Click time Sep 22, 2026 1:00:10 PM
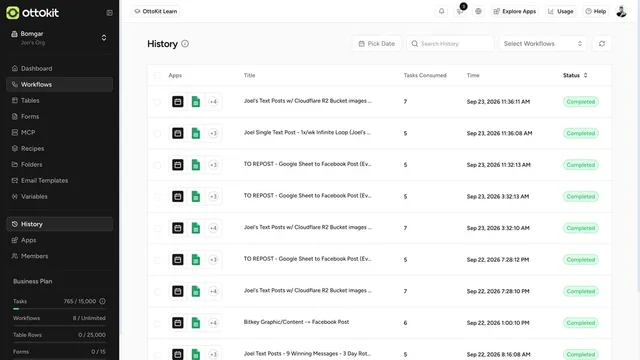The width and height of the screenshot is (640, 360). tap(498, 323)
